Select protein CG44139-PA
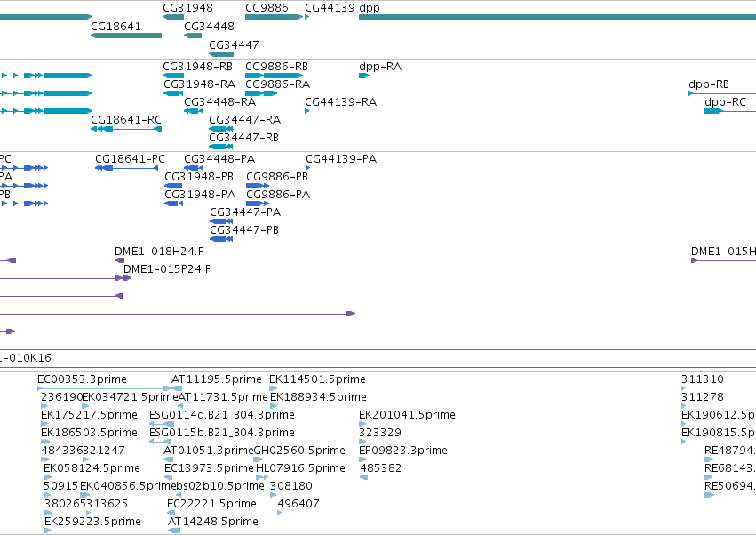The width and height of the screenshot is (756, 535). click(308, 168)
